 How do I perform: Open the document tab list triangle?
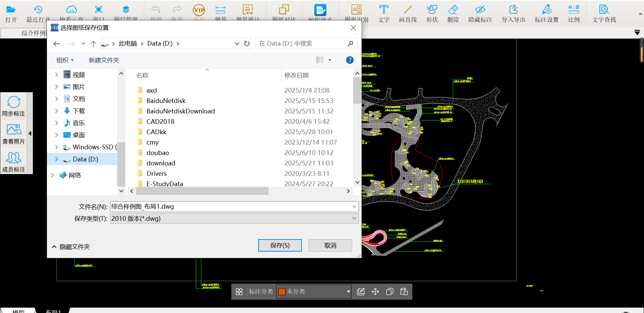tap(637, 33)
